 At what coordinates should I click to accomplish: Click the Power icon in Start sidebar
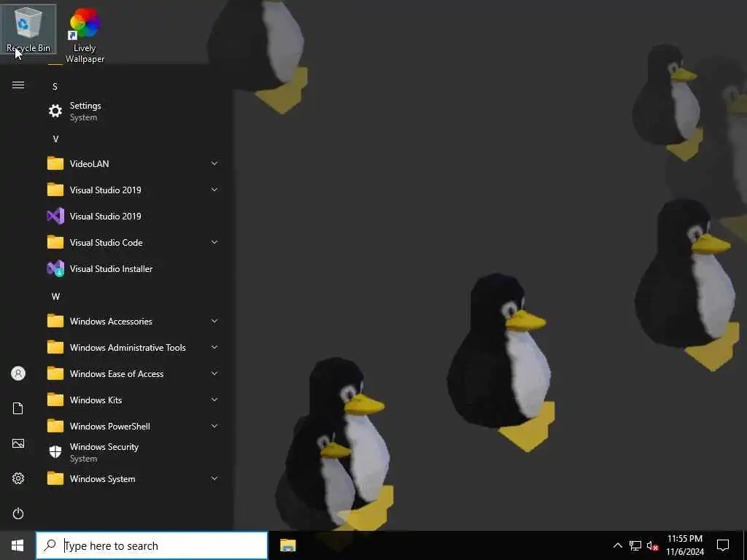click(x=18, y=513)
